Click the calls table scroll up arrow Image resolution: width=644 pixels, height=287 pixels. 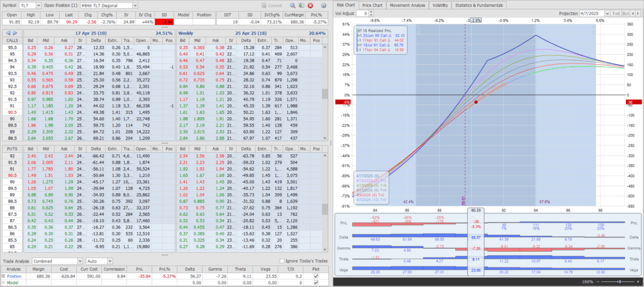click(325, 47)
